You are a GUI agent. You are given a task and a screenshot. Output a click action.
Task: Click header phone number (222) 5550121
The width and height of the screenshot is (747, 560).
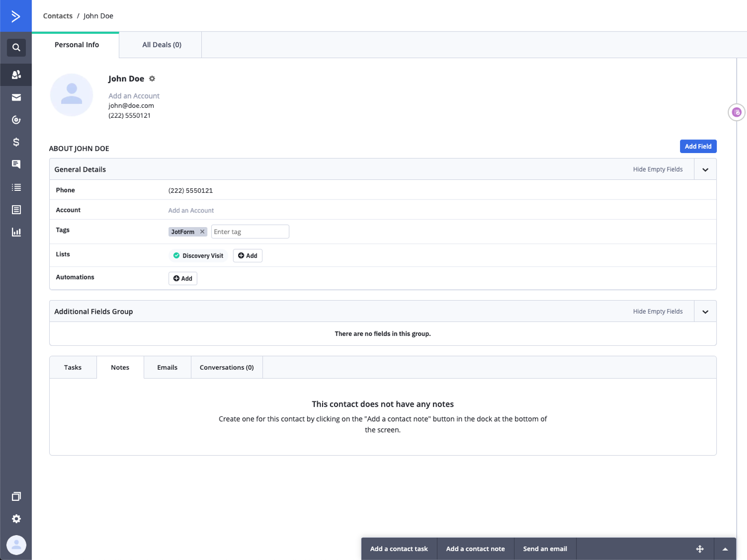130,116
